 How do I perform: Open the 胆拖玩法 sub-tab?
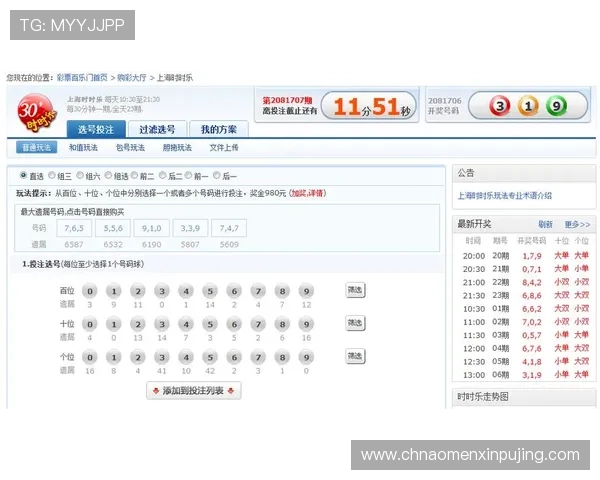177,147
